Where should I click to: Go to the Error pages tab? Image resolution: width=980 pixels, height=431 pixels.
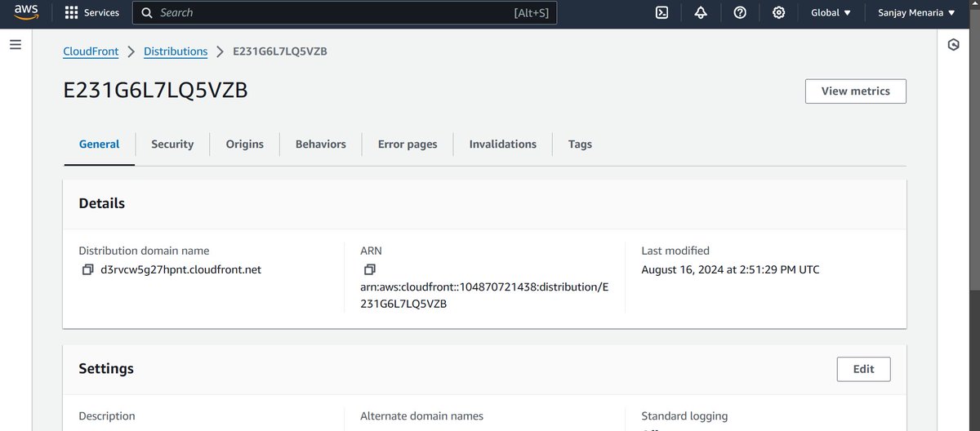click(408, 144)
